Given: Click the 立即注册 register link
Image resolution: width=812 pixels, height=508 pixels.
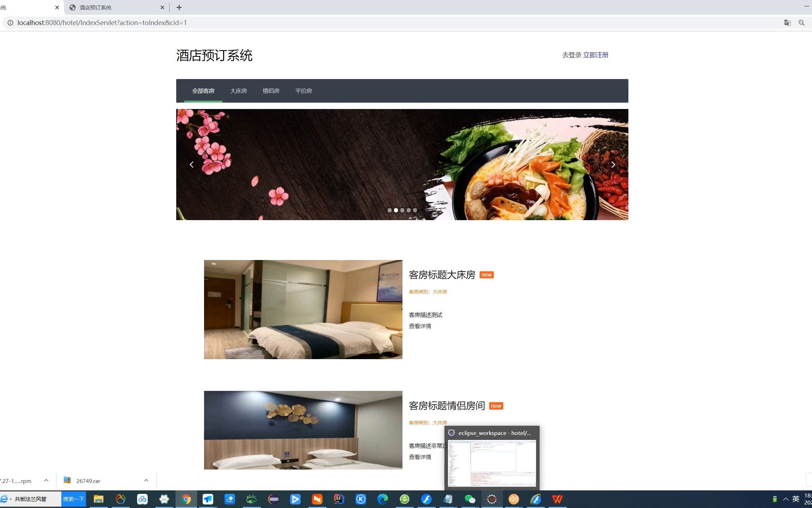Looking at the screenshot, I should pyautogui.click(x=596, y=54).
